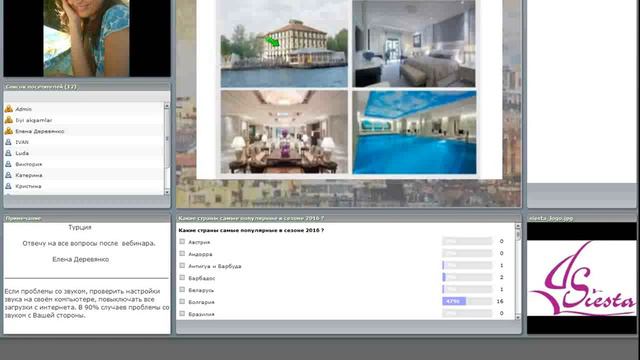The width and height of the screenshot is (640, 360).
Task: Select the name Катерина in the visitor list
Action: point(29,175)
